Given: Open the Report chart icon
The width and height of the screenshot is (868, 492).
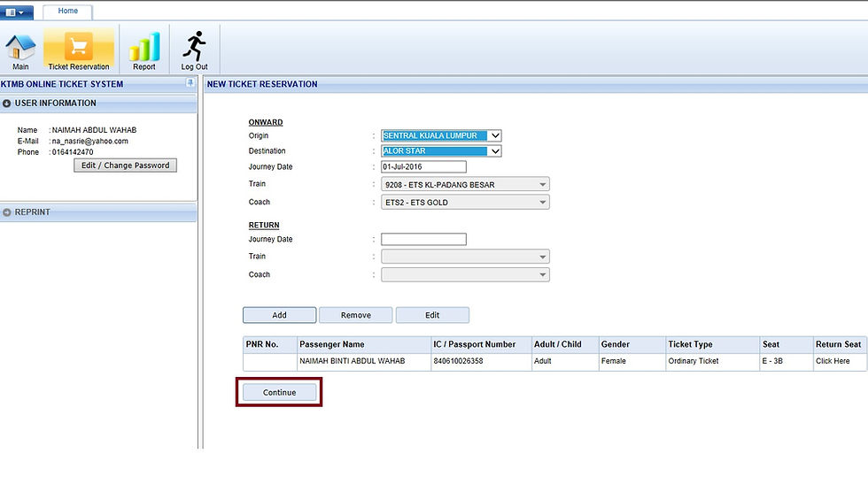Looking at the screenshot, I should (143, 51).
